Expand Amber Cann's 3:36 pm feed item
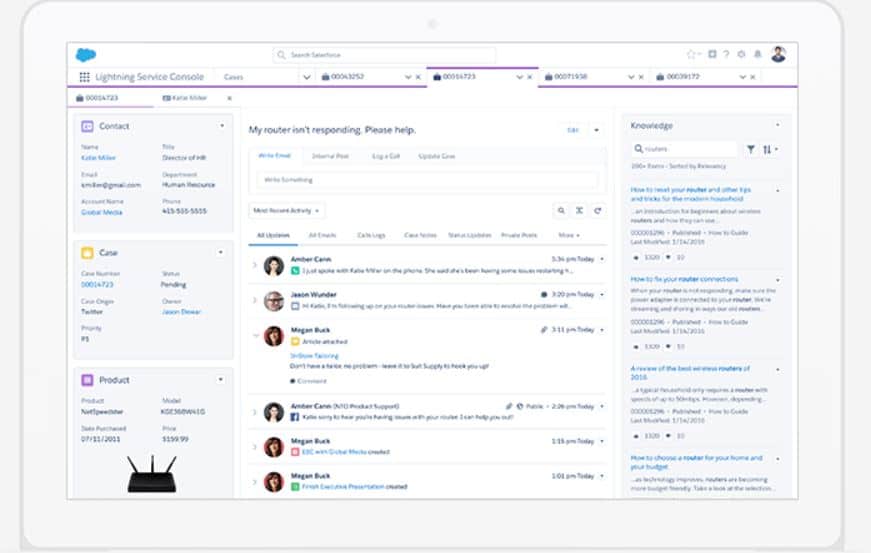 tap(255, 265)
